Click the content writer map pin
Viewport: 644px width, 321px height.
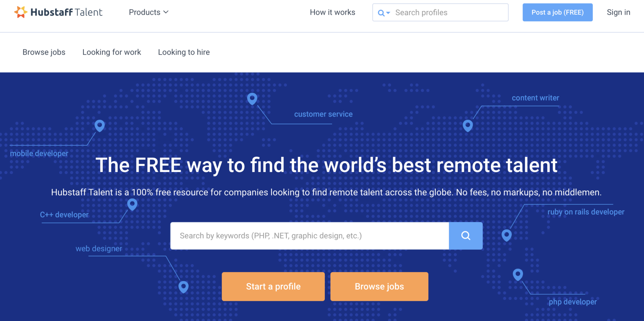468,126
